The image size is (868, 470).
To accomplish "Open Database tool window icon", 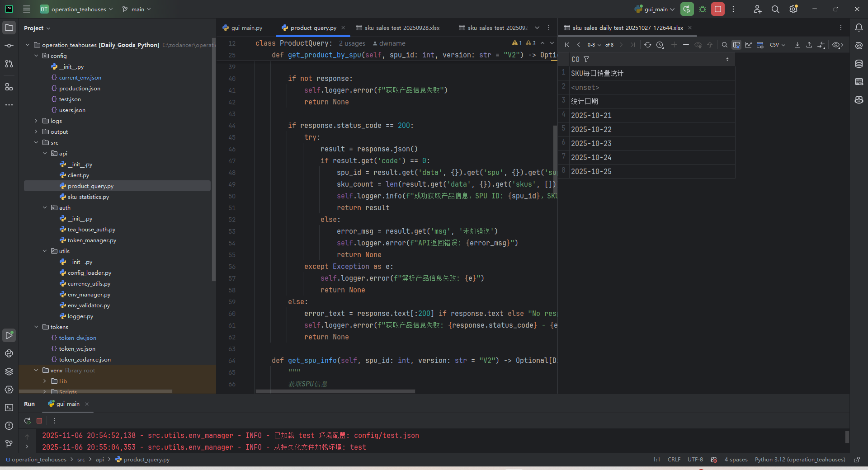I will pos(859,64).
